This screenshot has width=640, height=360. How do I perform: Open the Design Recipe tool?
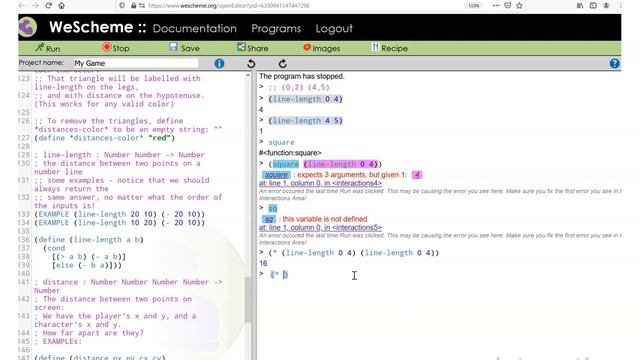(390, 48)
